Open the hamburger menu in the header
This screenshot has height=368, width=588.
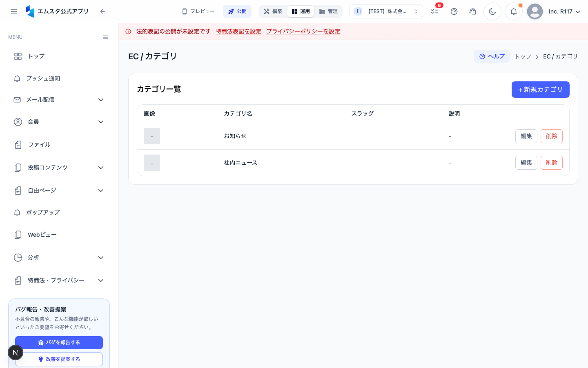pyautogui.click(x=14, y=11)
